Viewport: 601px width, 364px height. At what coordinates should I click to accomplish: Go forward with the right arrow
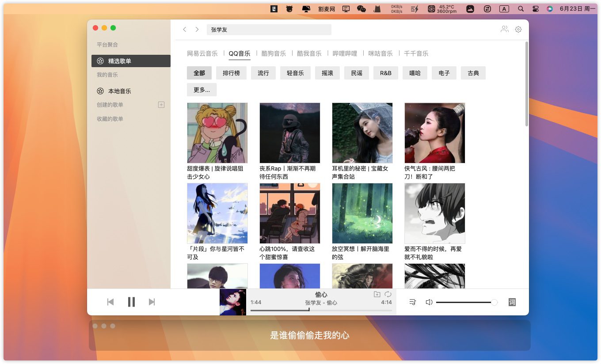click(197, 30)
